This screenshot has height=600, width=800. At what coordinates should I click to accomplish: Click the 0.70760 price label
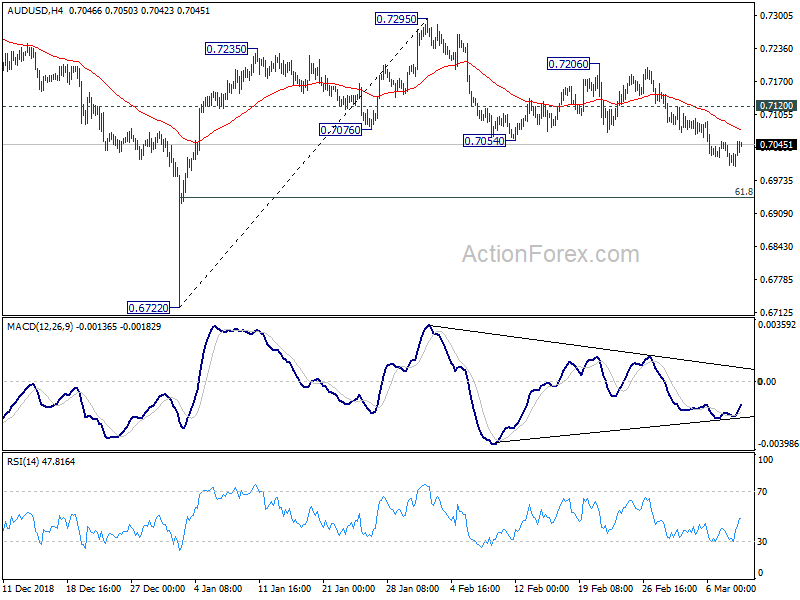(x=340, y=130)
